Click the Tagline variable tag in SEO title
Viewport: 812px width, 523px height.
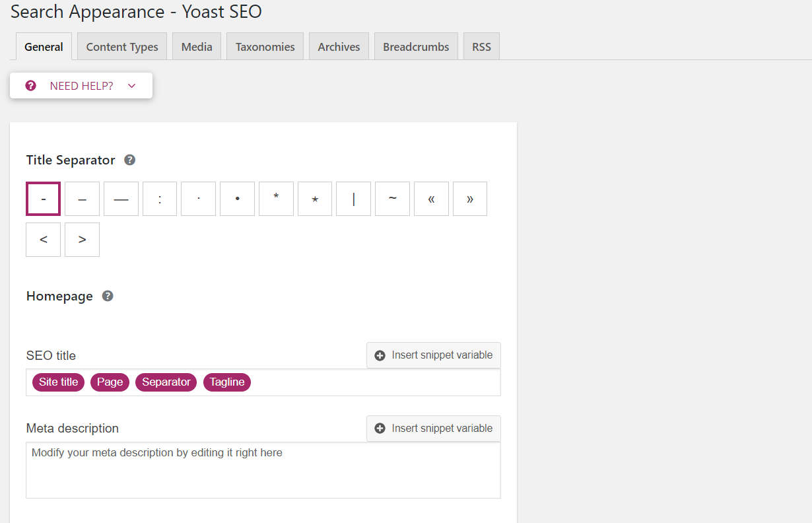(227, 382)
